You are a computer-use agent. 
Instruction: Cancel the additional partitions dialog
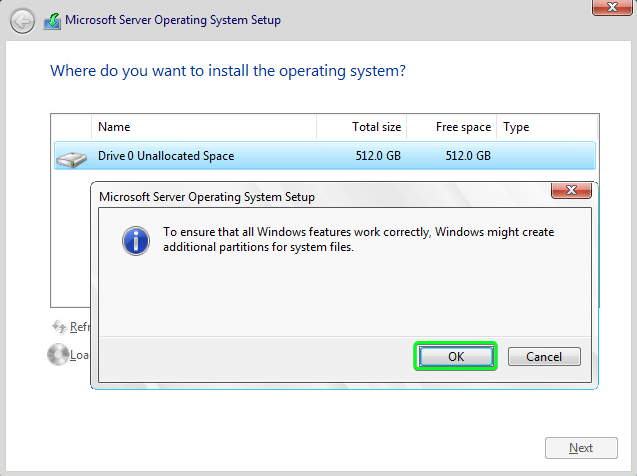coord(544,356)
